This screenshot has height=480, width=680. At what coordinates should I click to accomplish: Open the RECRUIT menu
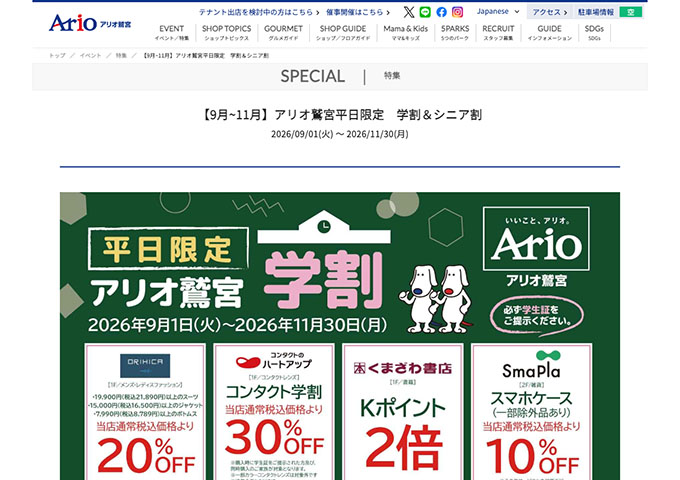click(x=498, y=33)
